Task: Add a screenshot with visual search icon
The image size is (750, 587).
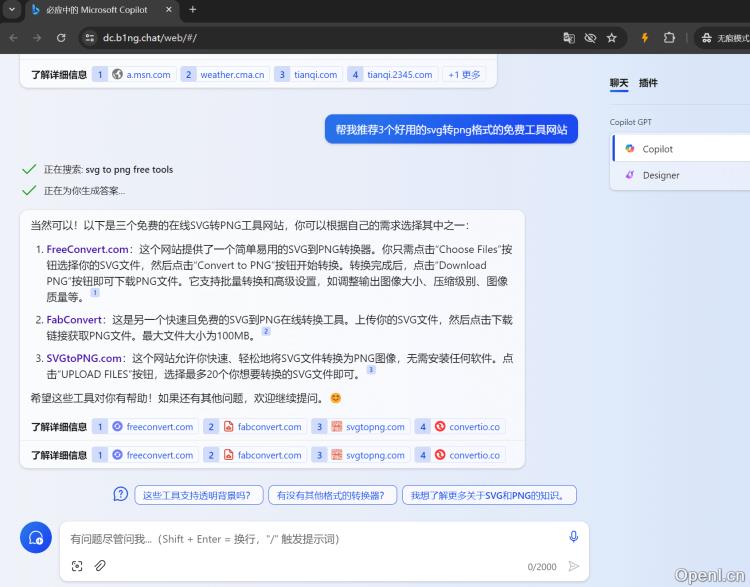Action: 77,566
